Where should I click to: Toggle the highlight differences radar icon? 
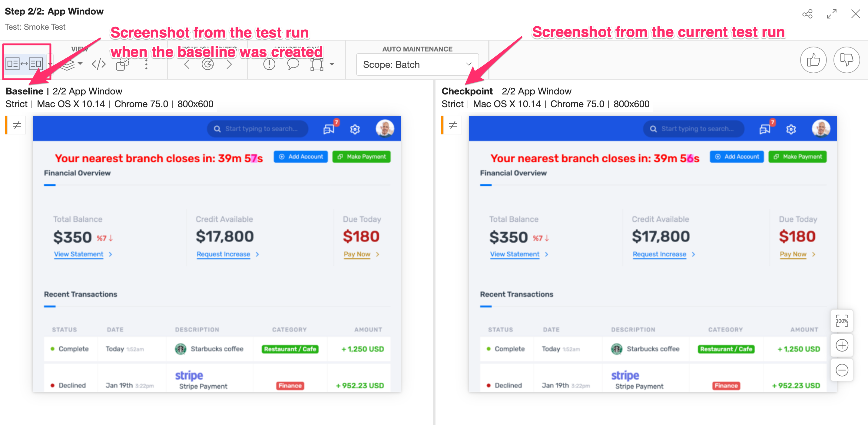pos(207,64)
